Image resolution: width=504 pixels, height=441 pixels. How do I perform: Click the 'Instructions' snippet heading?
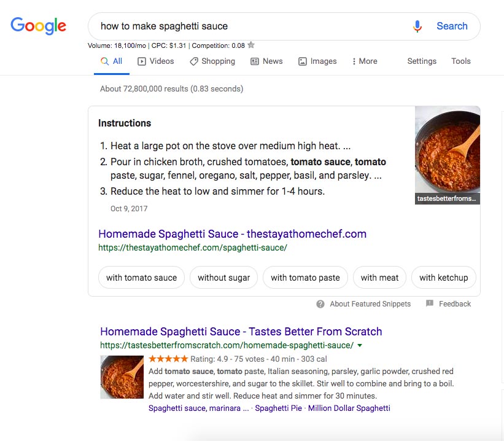tap(125, 123)
